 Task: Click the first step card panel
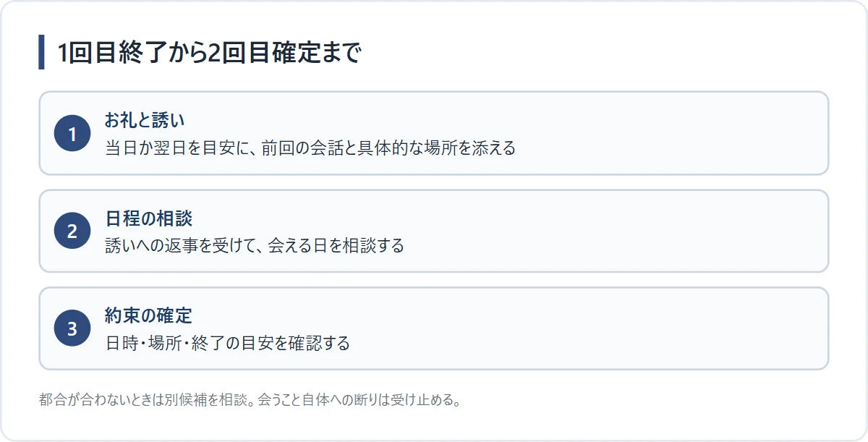click(434, 133)
